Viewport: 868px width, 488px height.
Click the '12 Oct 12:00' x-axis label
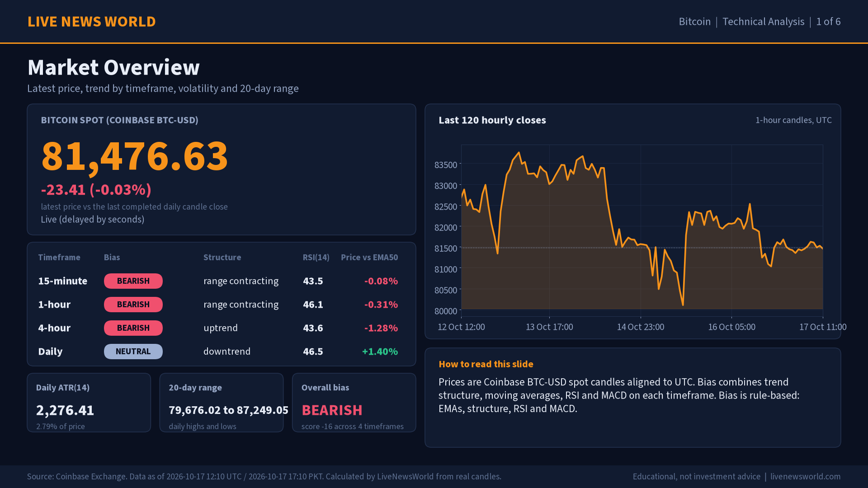(x=461, y=327)
